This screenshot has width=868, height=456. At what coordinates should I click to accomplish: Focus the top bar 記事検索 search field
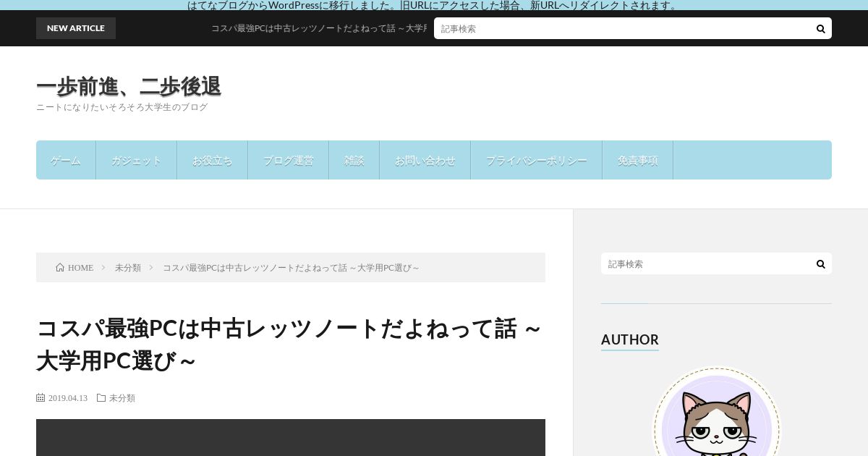tap(622, 28)
